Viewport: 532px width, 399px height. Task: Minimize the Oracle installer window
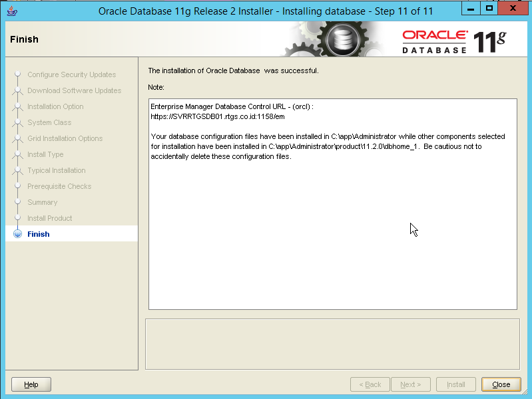click(x=471, y=9)
